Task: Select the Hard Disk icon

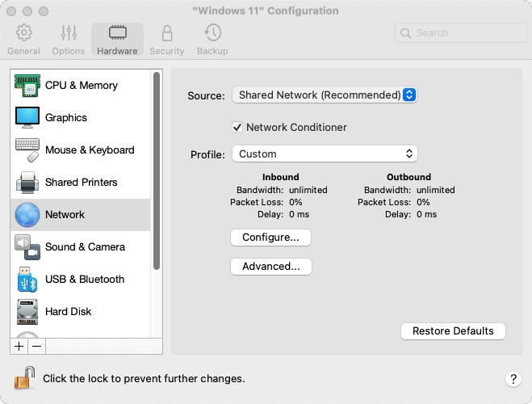Action: click(27, 312)
